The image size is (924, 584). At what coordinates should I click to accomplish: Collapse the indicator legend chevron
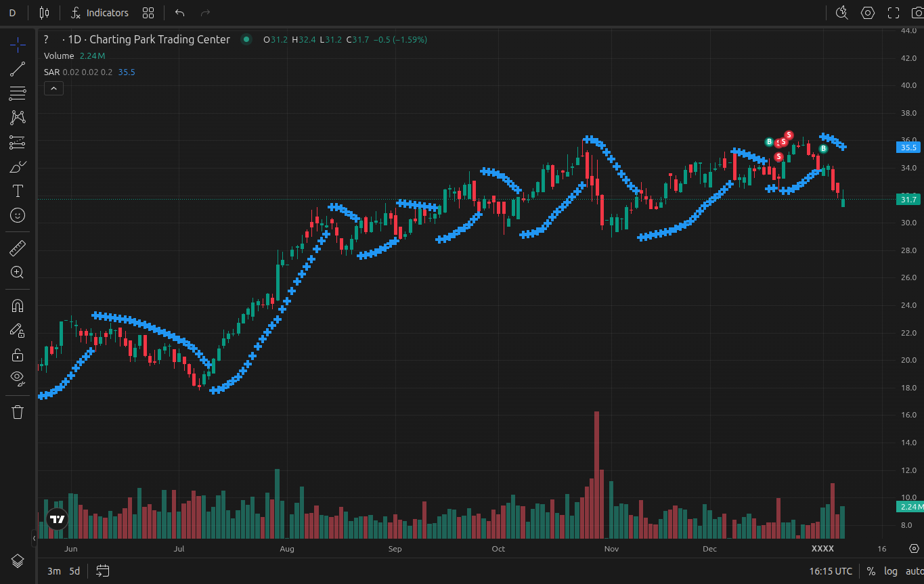point(53,88)
